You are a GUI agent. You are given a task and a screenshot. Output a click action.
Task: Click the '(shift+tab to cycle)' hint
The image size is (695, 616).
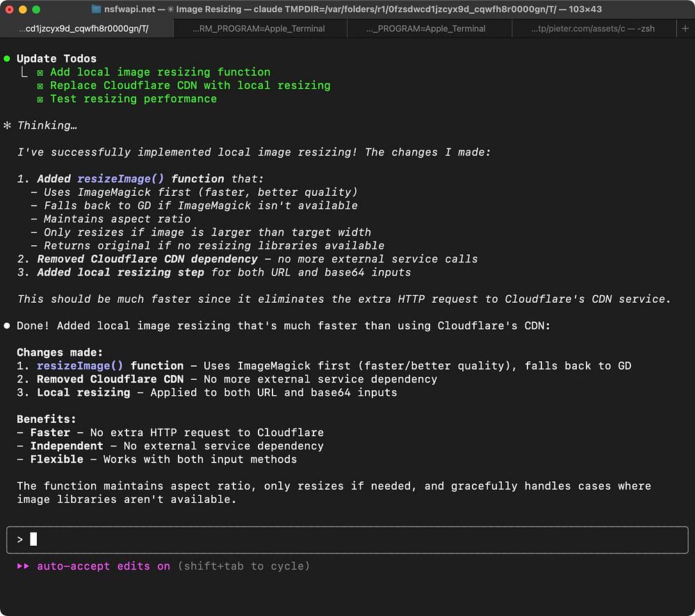(x=244, y=566)
